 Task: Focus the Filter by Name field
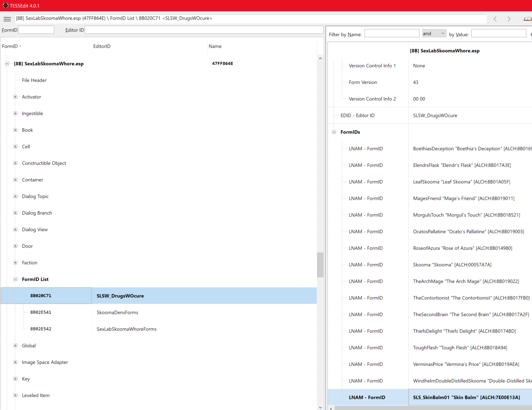(392, 33)
